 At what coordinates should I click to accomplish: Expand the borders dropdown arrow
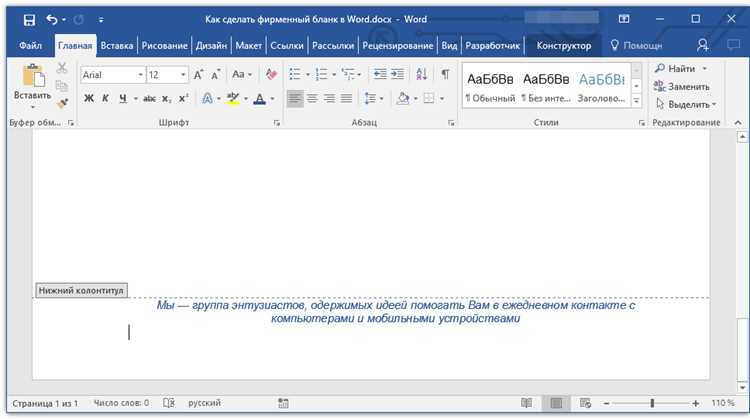coord(442,99)
